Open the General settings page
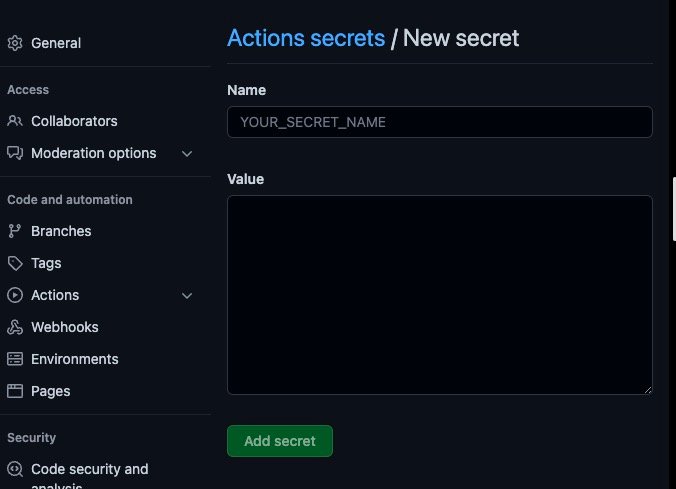The height and width of the screenshot is (489, 676). [56, 43]
